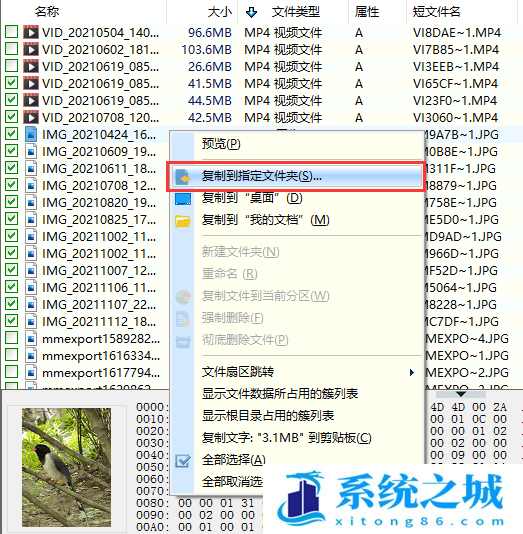Image resolution: width=523 pixels, height=534 pixels.
Task: Select file name IMG_20211002_11... with short name ending D9AD~1.JPG
Action: pos(99,237)
